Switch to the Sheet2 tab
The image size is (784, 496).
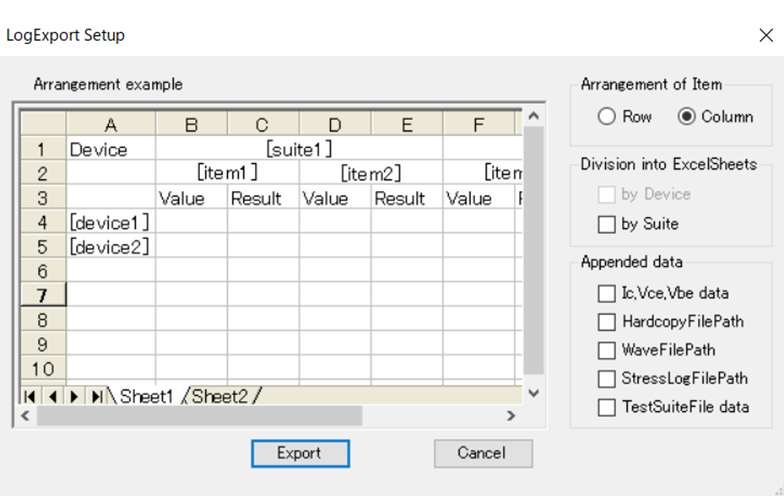220,396
